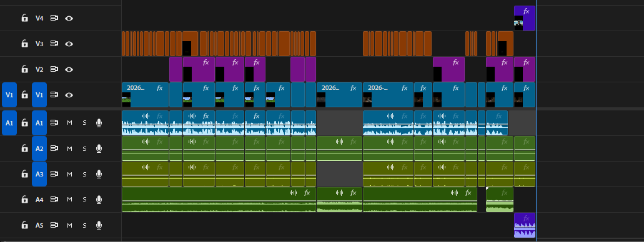644x242 pixels.
Task: Solo track A1 with S button
Action: (x=84, y=123)
